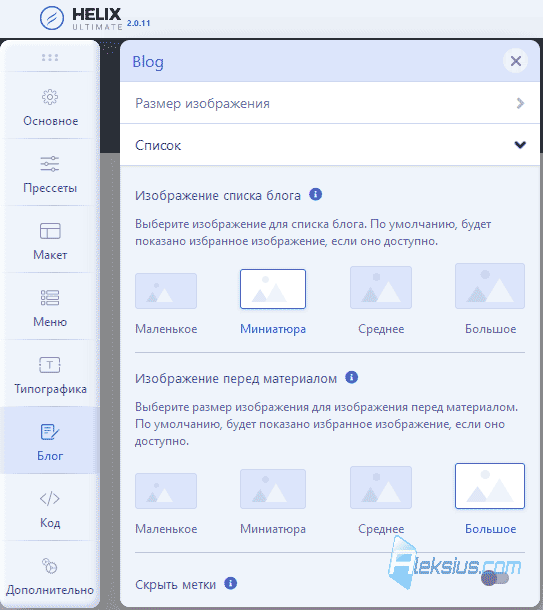543x610 pixels.
Task: Close the Blog panel
Action: (x=515, y=61)
